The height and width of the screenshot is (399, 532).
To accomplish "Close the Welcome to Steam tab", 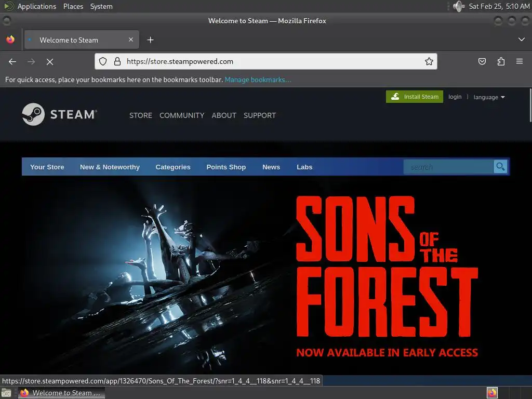I will [x=131, y=39].
